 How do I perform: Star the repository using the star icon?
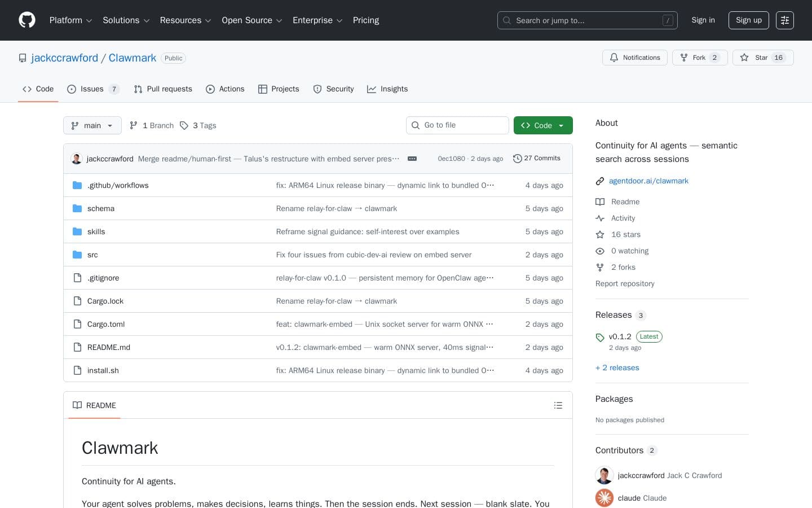click(x=744, y=58)
